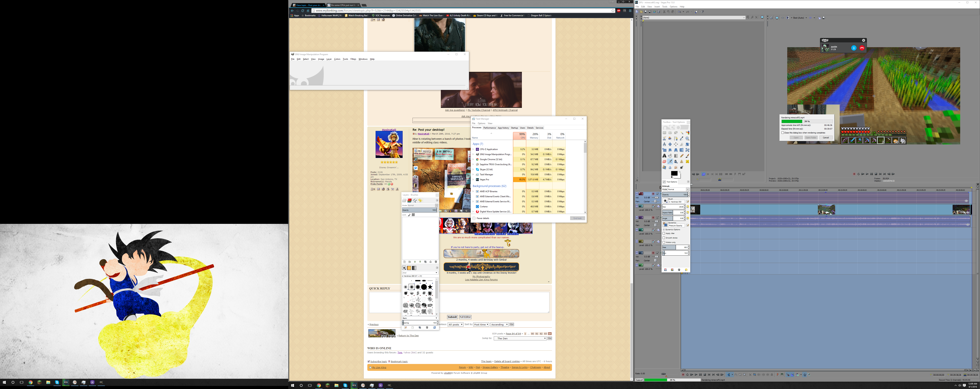Switch to the Performance tab

click(x=489, y=128)
